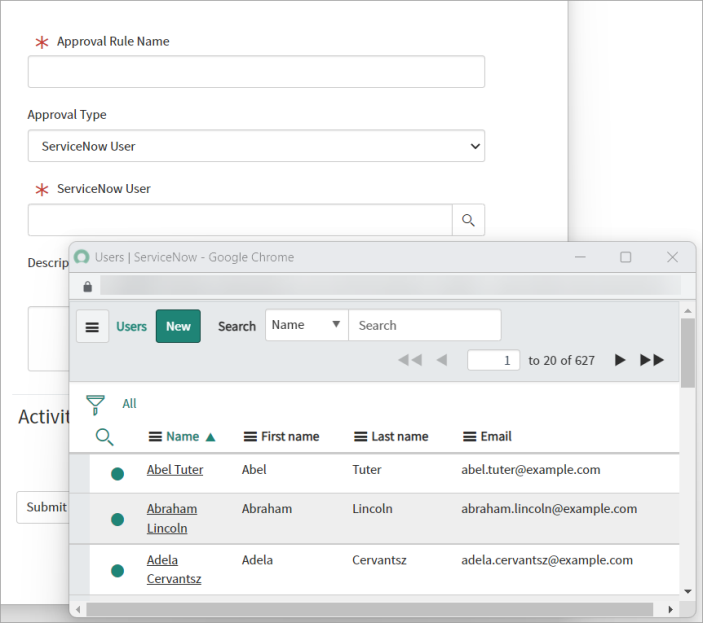Click the Adela first name cell
The width and height of the screenshot is (703, 623).
point(257,560)
